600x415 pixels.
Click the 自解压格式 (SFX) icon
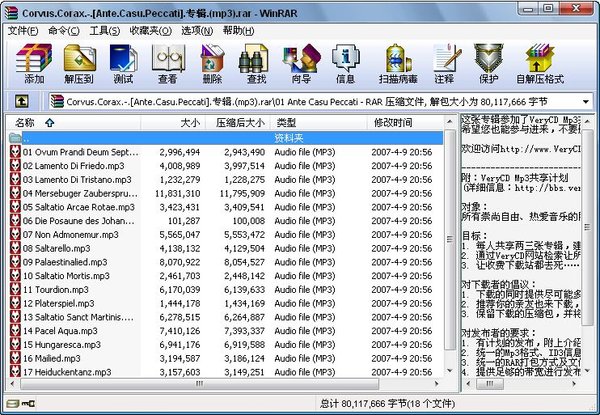tap(540, 63)
